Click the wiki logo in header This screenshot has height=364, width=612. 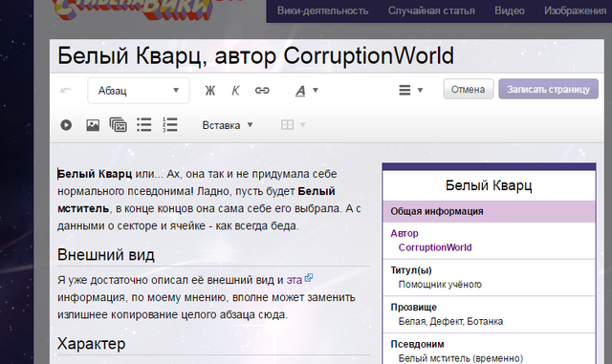click(x=133, y=10)
